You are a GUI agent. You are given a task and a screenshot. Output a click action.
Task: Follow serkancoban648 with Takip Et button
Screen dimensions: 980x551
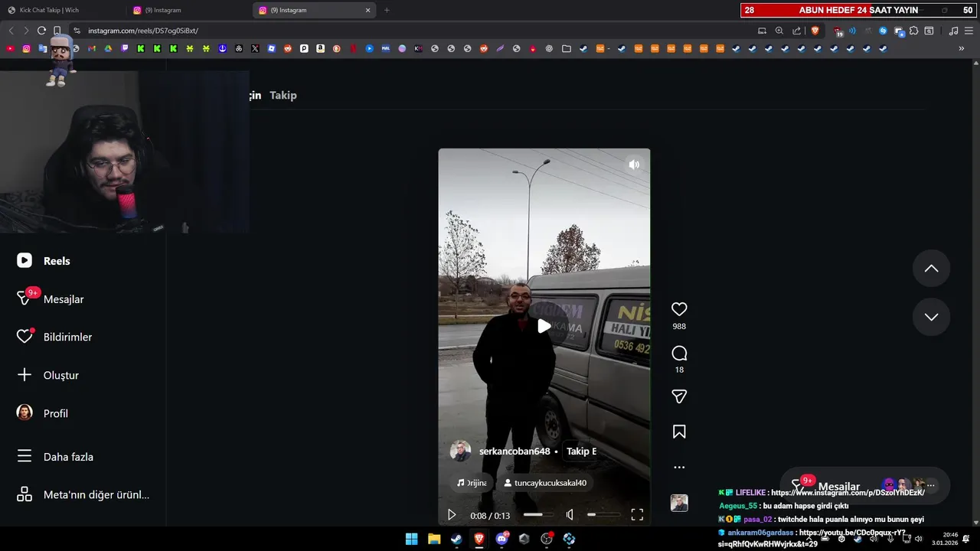click(x=581, y=452)
